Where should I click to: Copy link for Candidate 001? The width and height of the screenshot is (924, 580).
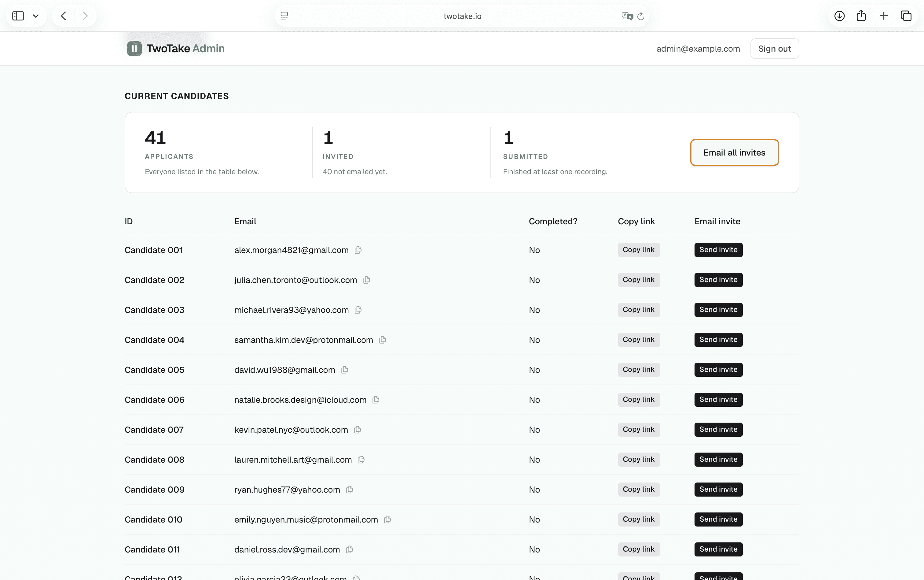(x=639, y=250)
